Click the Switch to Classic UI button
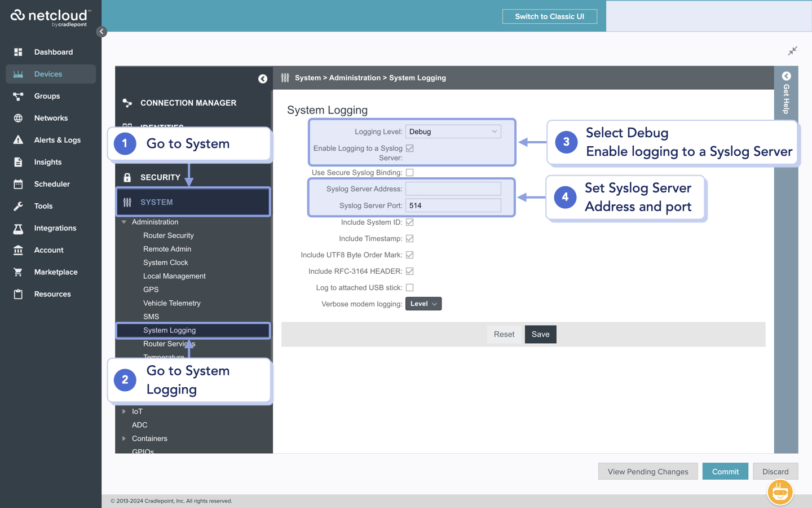Image resolution: width=812 pixels, height=508 pixels. (549, 16)
